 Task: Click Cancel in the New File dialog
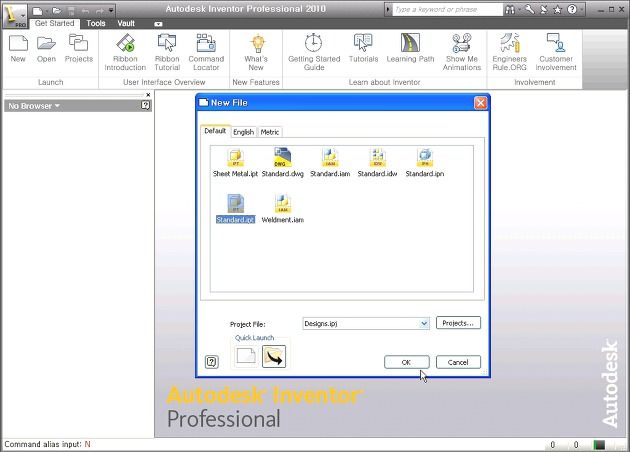[x=458, y=362]
